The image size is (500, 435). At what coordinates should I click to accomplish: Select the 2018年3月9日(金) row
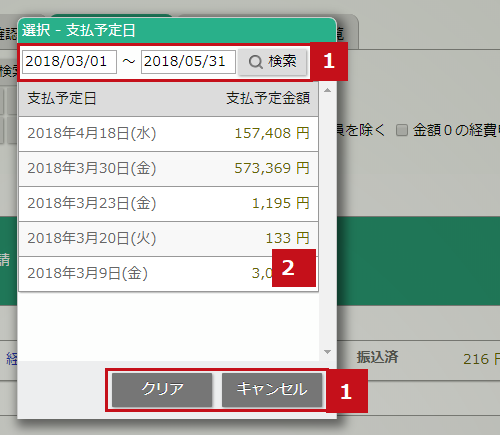[x=169, y=274]
